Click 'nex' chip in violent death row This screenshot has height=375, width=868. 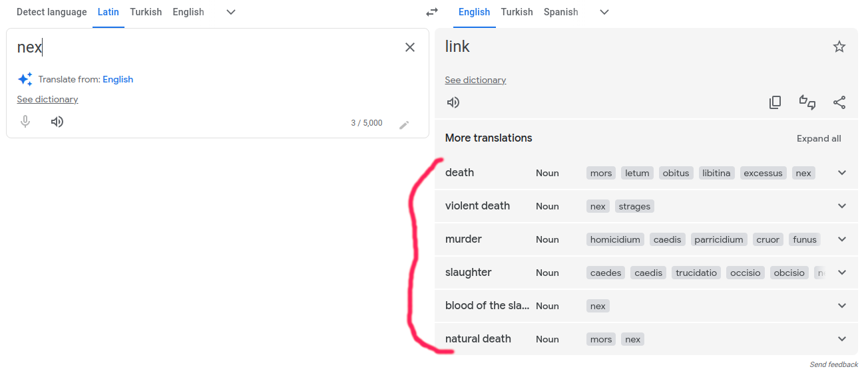(x=598, y=206)
